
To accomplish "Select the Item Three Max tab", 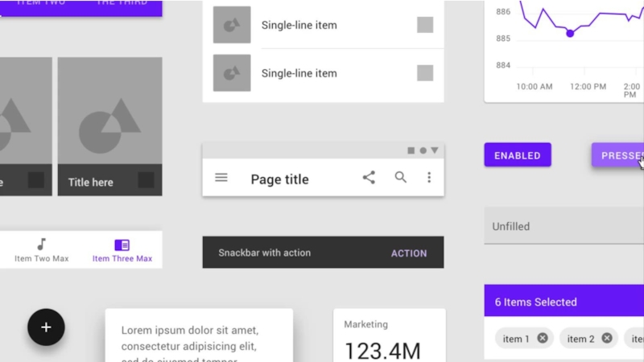I will [122, 250].
